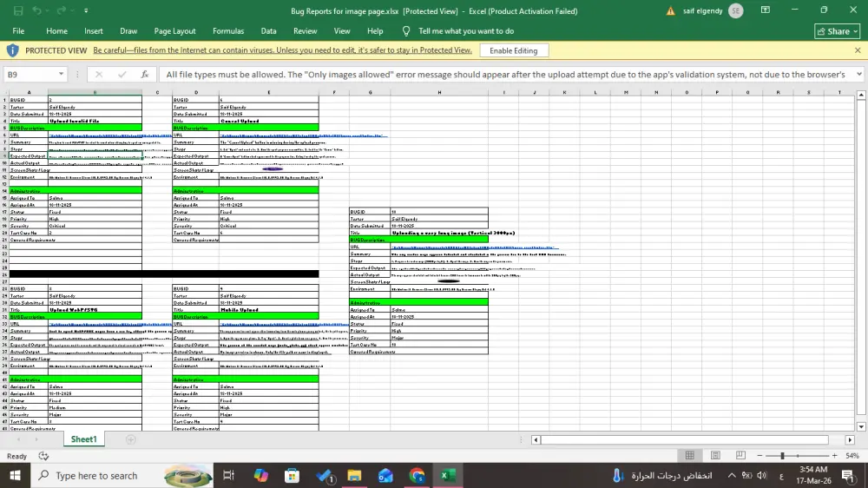868x488 pixels.
Task: Close the Protected View message bar
Action: 858,50
